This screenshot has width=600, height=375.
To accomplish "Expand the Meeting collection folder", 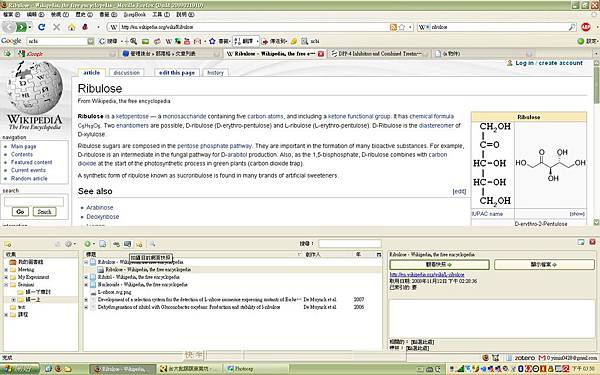I will (x=6, y=269).
